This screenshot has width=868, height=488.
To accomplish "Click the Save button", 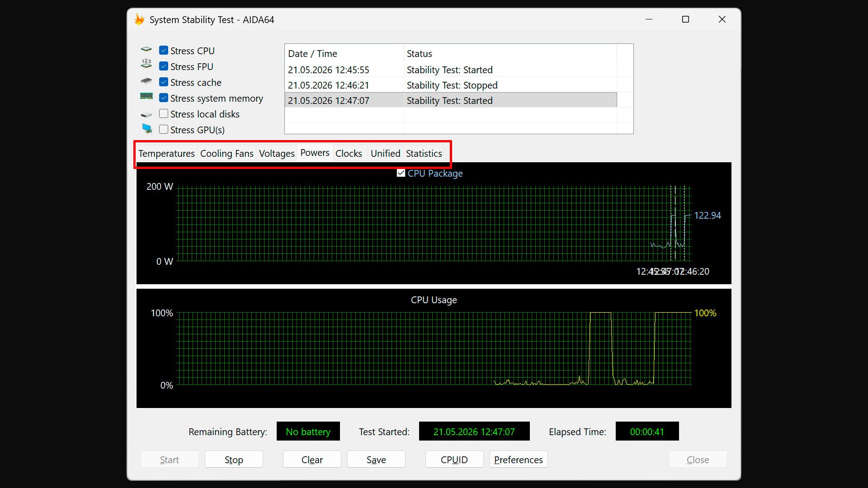I will [376, 460].
